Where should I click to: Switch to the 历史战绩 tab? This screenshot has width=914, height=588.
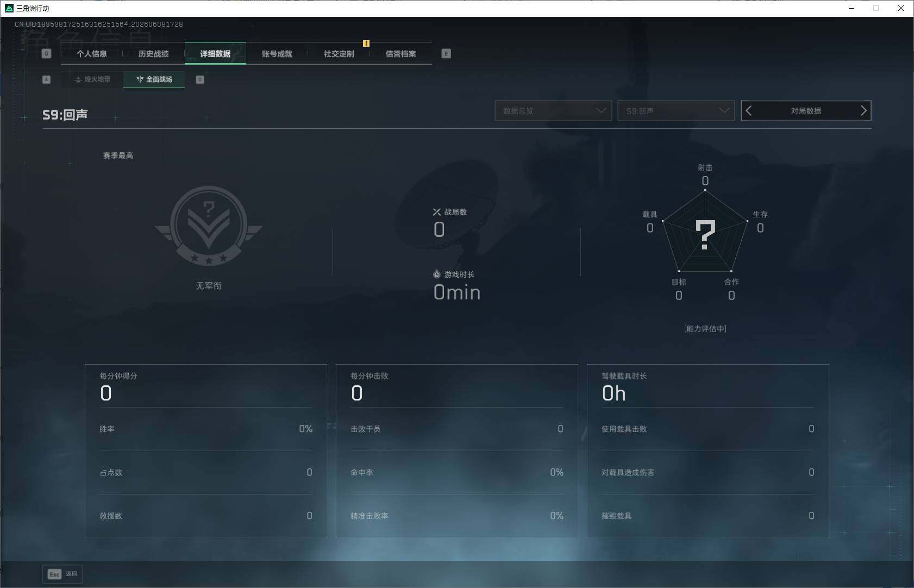coord(154,54)
